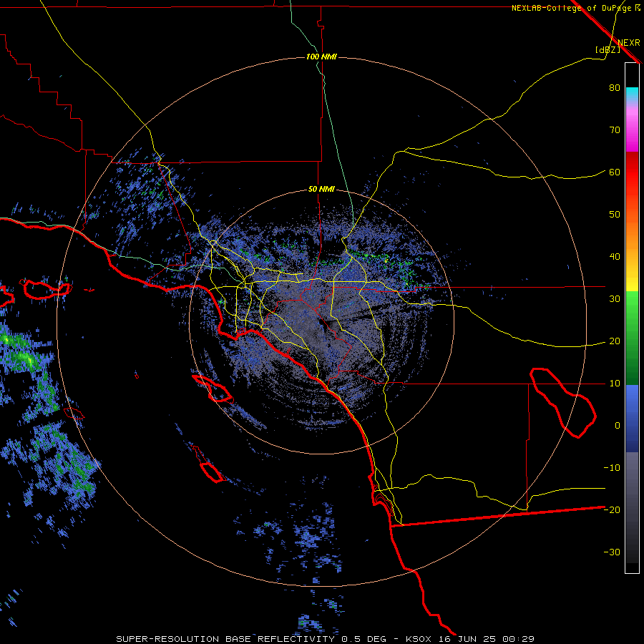Click the 30 dBZ scale value

tap(615, 299)
